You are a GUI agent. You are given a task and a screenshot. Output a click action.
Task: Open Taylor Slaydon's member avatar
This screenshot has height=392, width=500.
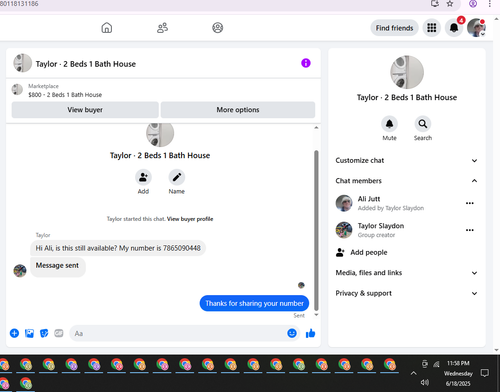pyautogui.click(x=344, y=230)
